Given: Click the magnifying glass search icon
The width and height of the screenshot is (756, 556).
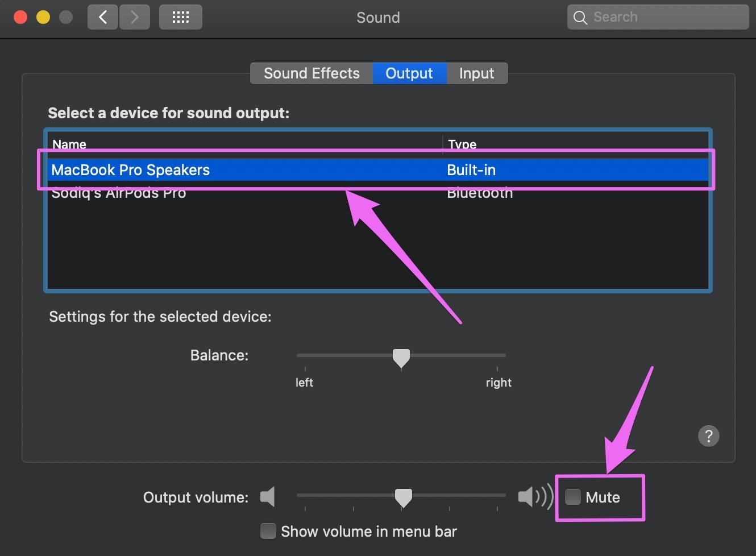Looking at the screenshot, I should (x=580, y=18).
